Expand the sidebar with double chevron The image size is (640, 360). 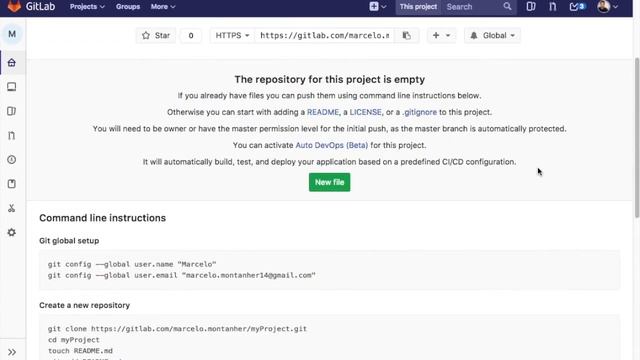click(x=12, y=352)
